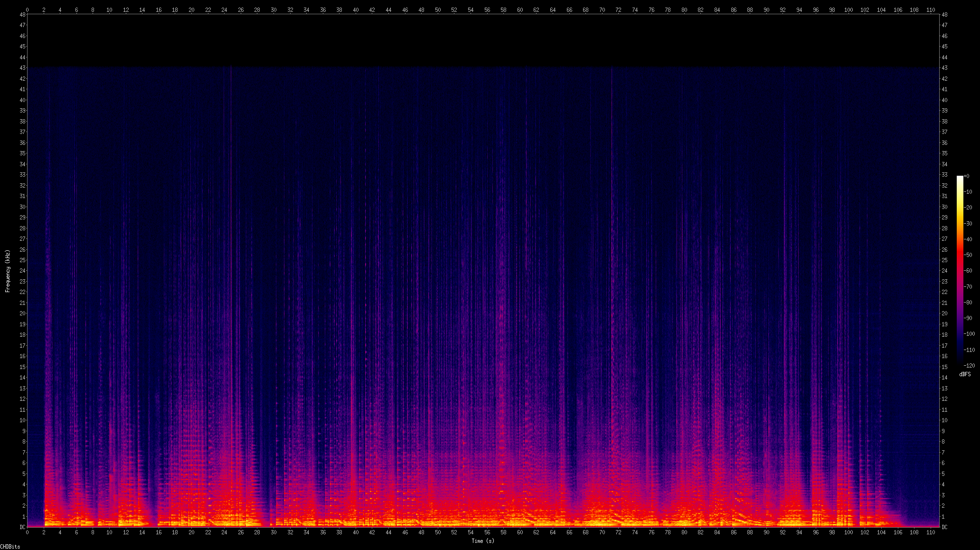Click the CHDBits watermark text
980x550 pixels.
(x=10, y=547)
